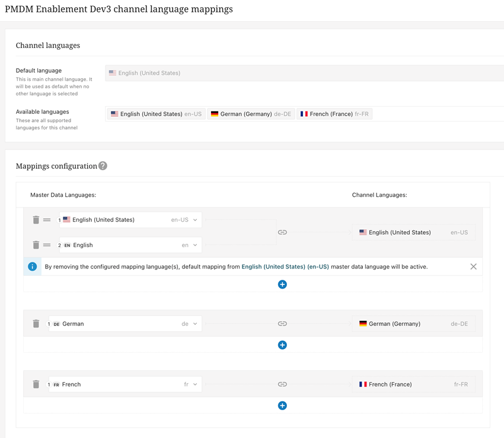This screenshot has width=504, height=438.
Task: Open the French fr master language dropdown
Action: click(x=195, y=384)
